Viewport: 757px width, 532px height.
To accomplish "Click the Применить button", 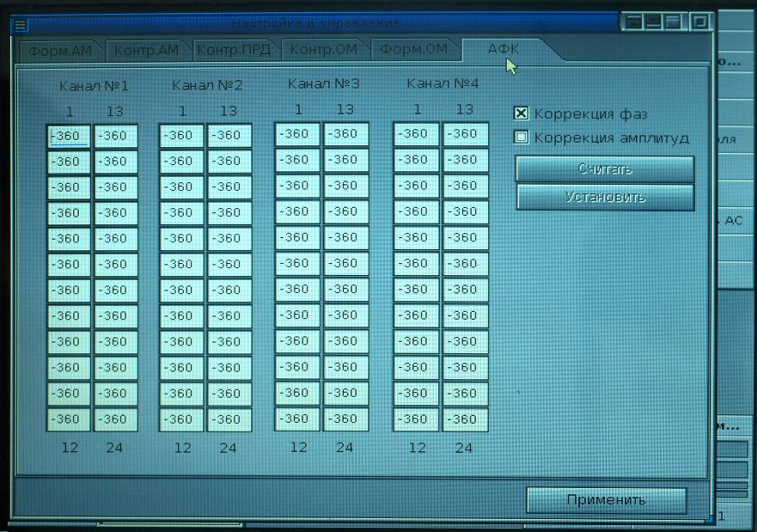I will click(x=607, y=499).
